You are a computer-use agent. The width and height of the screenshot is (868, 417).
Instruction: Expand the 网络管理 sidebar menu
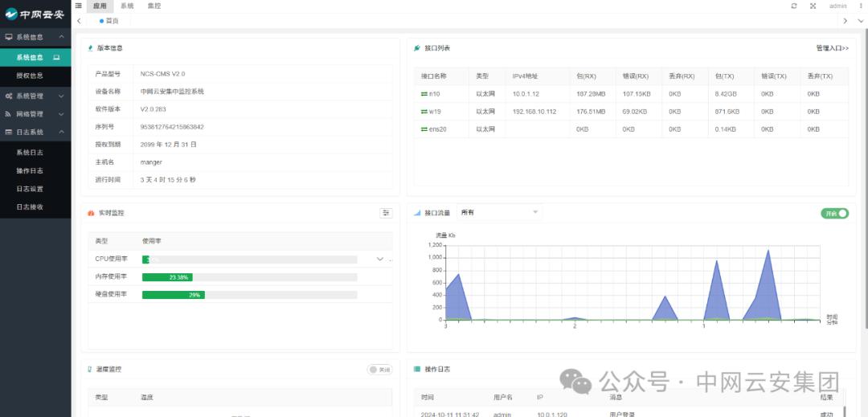(x=35, y=114)
